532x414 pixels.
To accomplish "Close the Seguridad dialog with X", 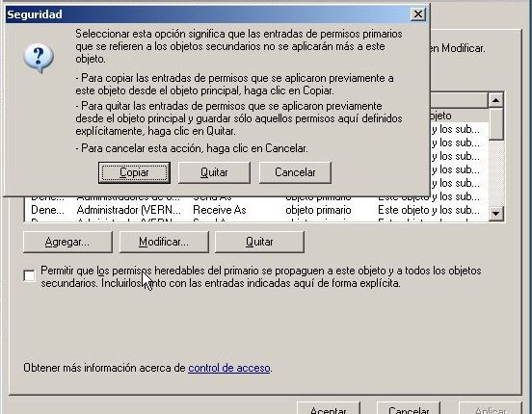I will 417,14.
